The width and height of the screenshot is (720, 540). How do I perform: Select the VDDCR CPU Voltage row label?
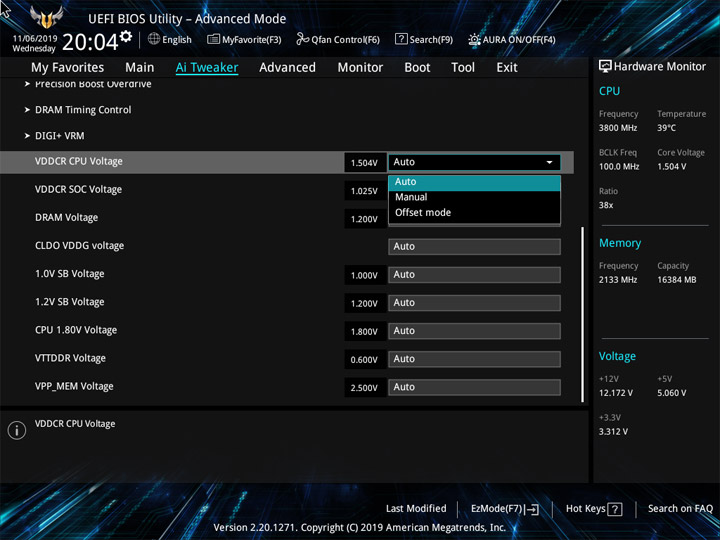coord(79,162)
